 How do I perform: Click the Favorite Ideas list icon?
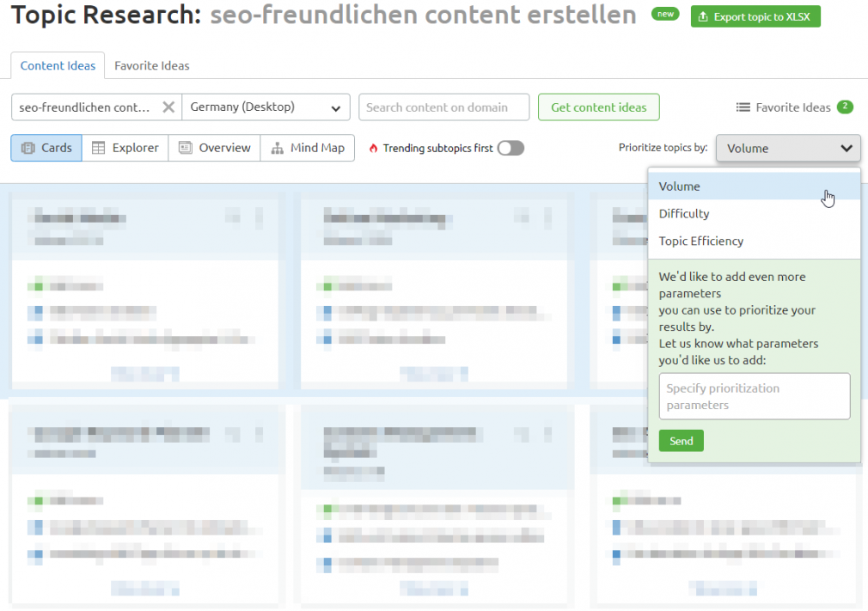743,107
